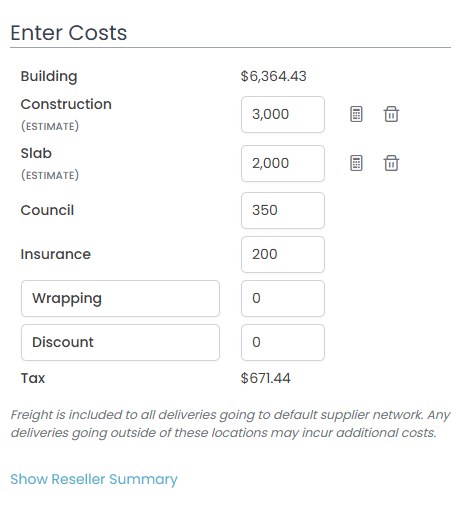Select the Insurance row label
Image resolution: width=470 pixels, height=507 pixels.
pyautogui.click(x=56, y=254)
